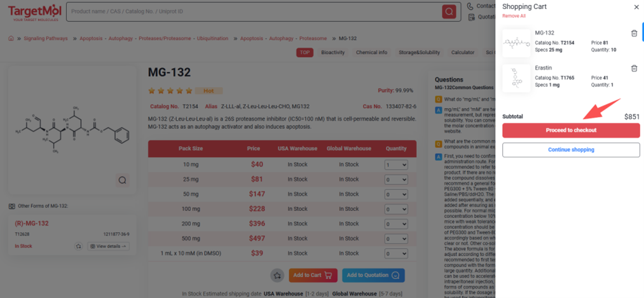Close the Shopping Cart panel
The width and height of the screenshot is (644, 298).
[636, 7]
